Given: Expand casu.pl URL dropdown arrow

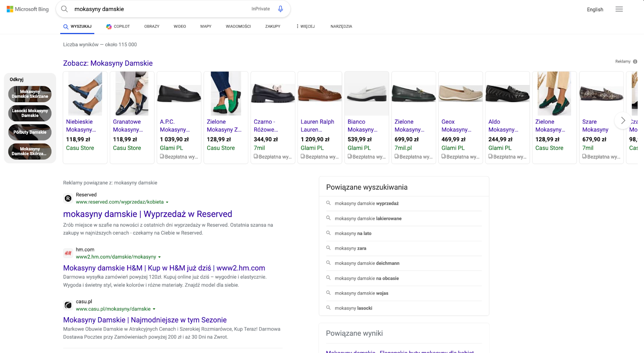Looking at the screenshot, I should (x=154, y=309).
